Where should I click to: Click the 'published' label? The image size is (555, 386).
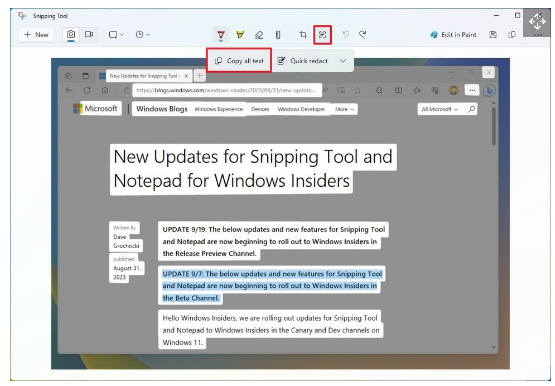(x=124, y=259)
